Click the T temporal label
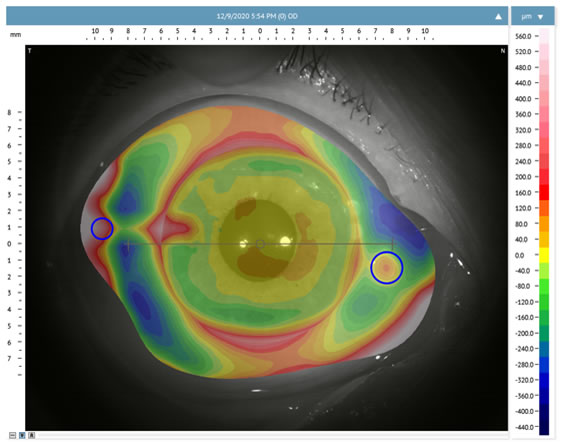The image size is (563, 443). 29,51
